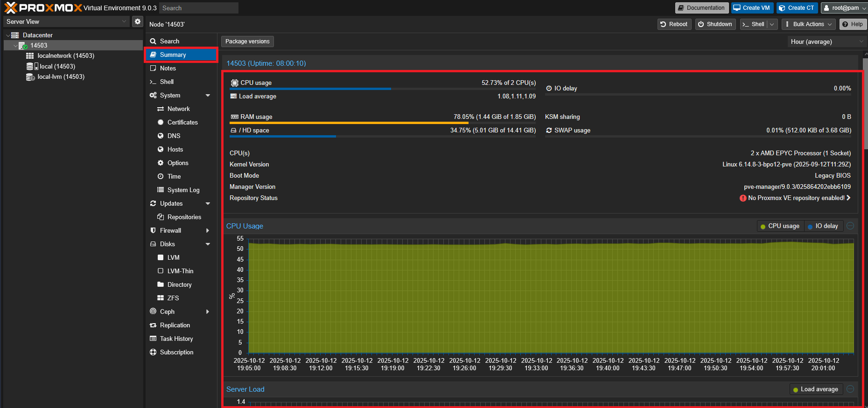Toggle the IO delay legend series

[823, 226]
